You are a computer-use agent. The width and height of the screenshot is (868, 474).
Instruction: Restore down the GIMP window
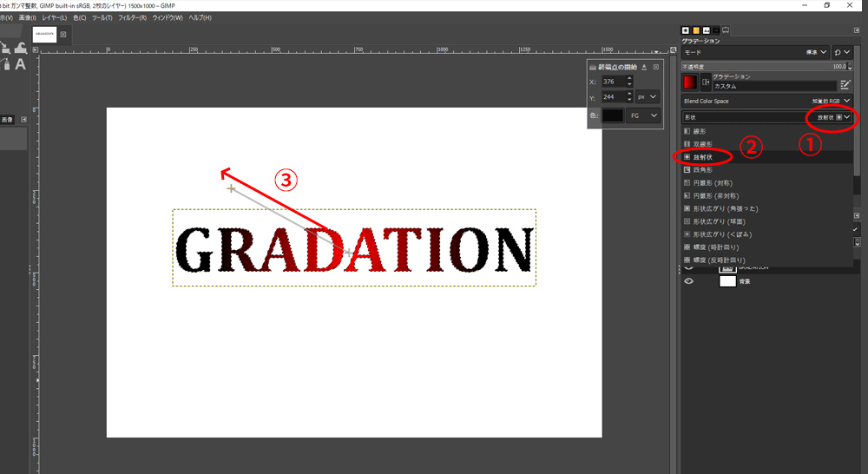(x=827, y=5)
